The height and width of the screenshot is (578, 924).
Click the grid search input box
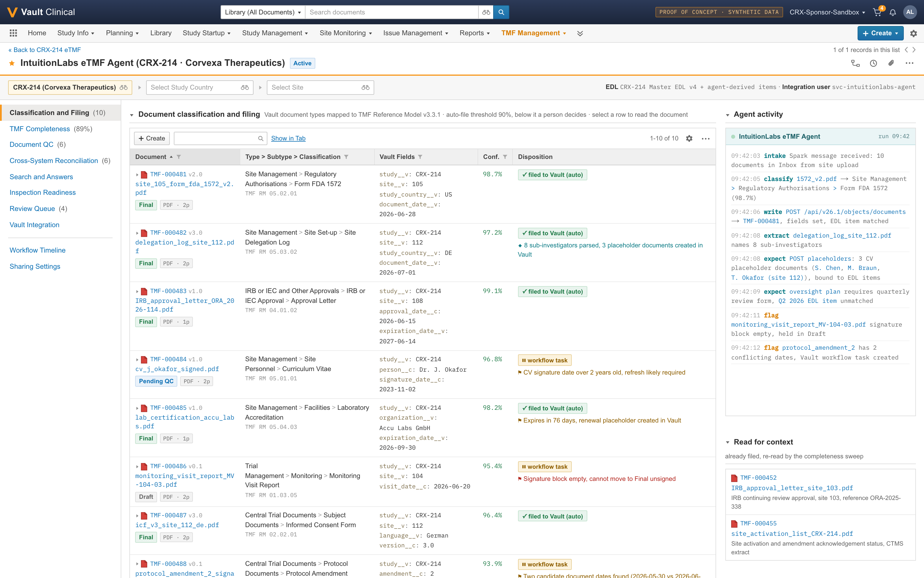tap(220, 138)
